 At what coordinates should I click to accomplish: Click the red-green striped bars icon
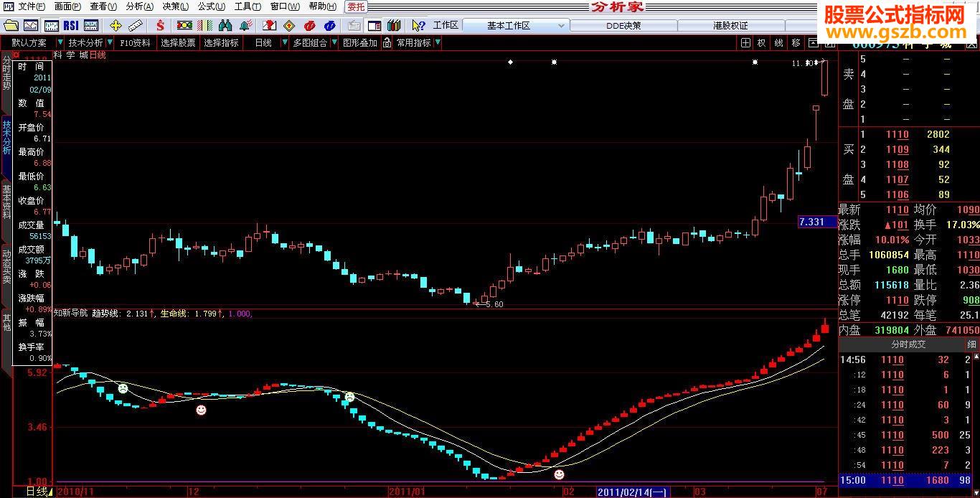tap(205, 25)
